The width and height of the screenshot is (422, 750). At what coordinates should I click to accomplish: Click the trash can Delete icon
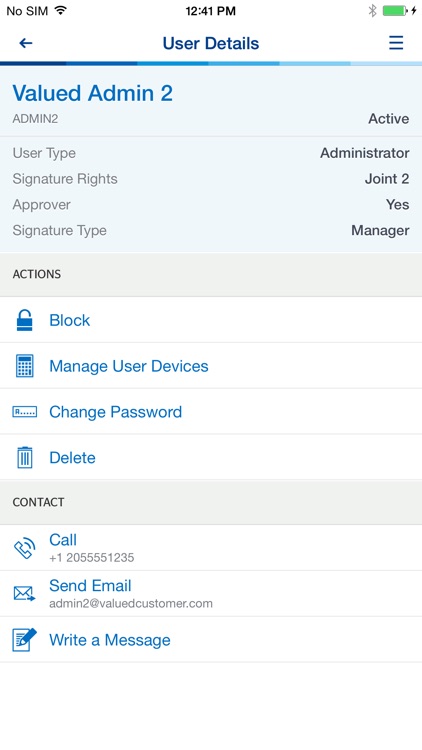pyautogui.click(x=24, y=458)
